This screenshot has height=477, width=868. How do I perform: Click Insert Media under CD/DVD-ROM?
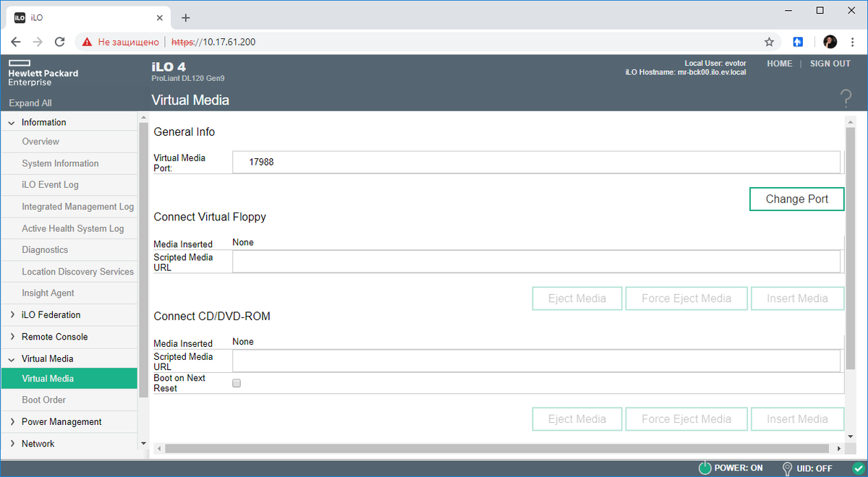click(797, 419)
